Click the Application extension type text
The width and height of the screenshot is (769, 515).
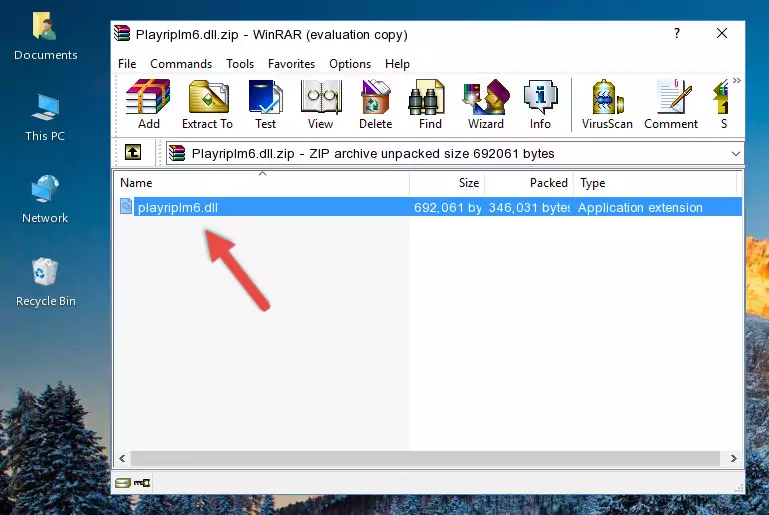(640, 207)
